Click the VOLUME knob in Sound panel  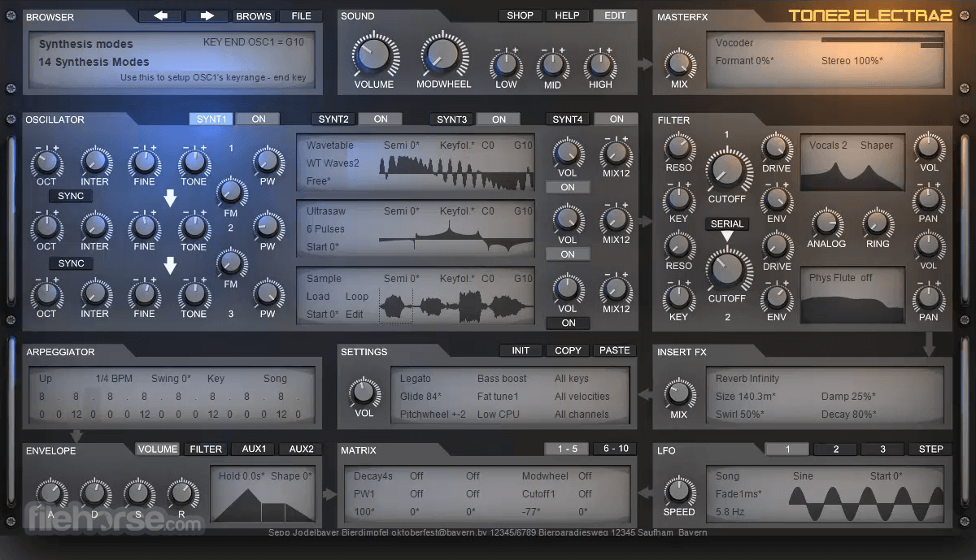[x=373, y=55]
